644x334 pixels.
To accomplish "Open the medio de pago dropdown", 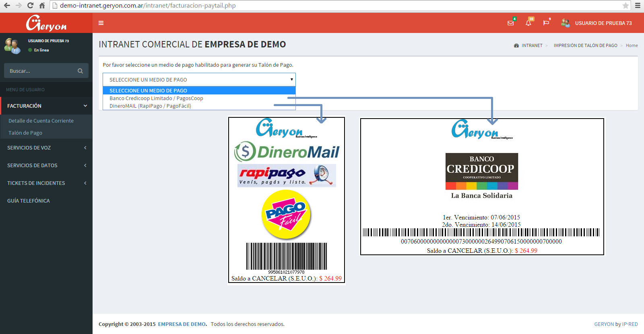I will tap(199, 80).
